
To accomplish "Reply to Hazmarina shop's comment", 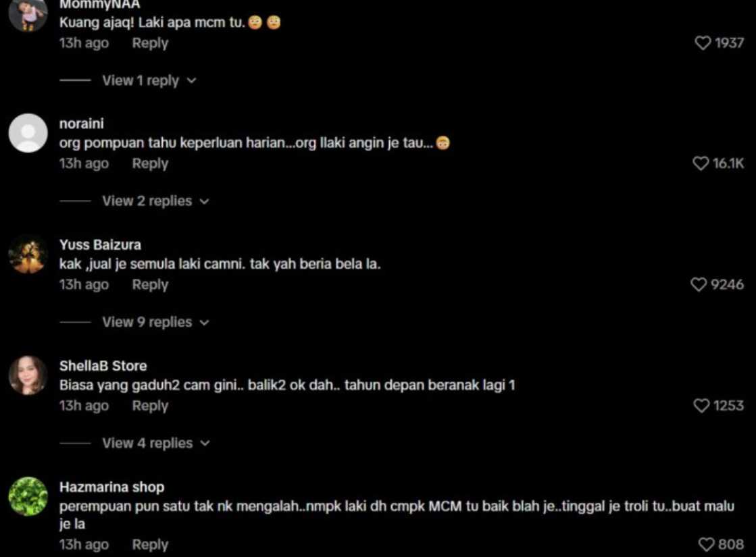I will coord(151,544).
